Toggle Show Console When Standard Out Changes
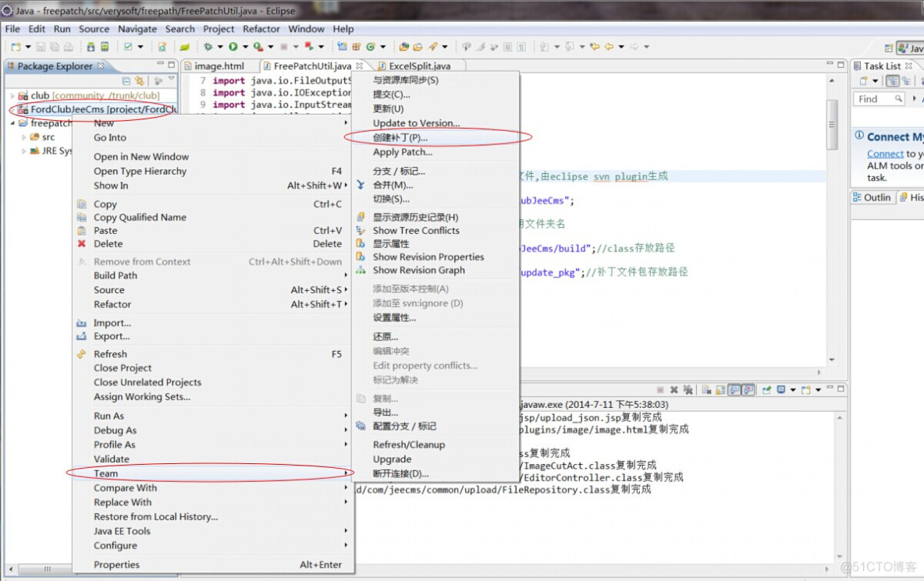This screenshot has height=581, width=924. (734, 390)
